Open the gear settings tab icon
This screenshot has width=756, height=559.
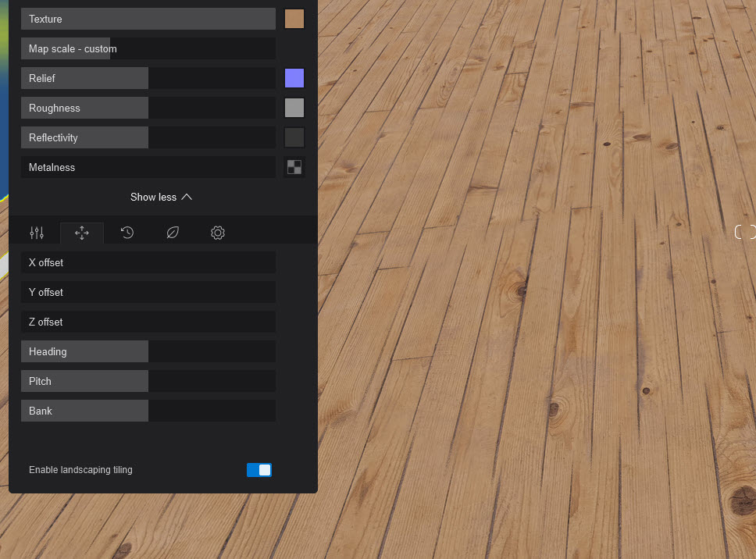click(218, 233)
